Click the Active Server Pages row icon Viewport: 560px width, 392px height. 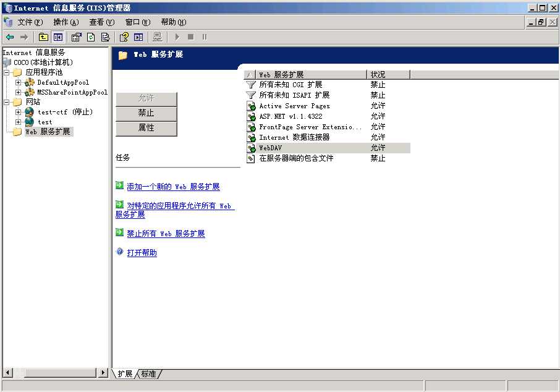click(252, 106)
